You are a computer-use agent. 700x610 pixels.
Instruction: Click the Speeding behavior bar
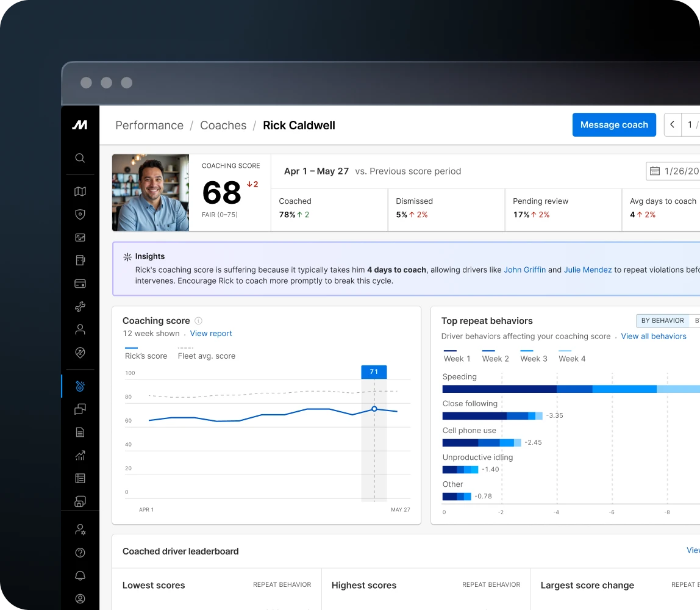pyautogui.click(x=571, y=389)
